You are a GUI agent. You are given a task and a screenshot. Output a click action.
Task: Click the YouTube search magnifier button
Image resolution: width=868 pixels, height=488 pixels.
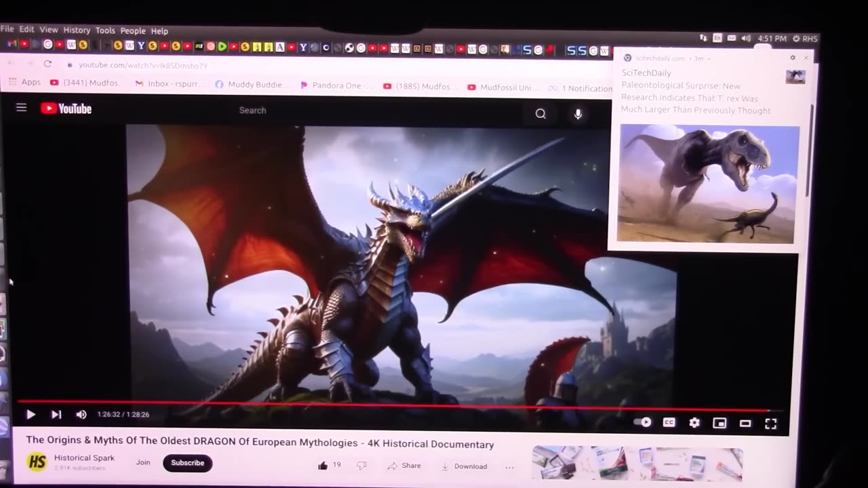(x=540, y=114)
